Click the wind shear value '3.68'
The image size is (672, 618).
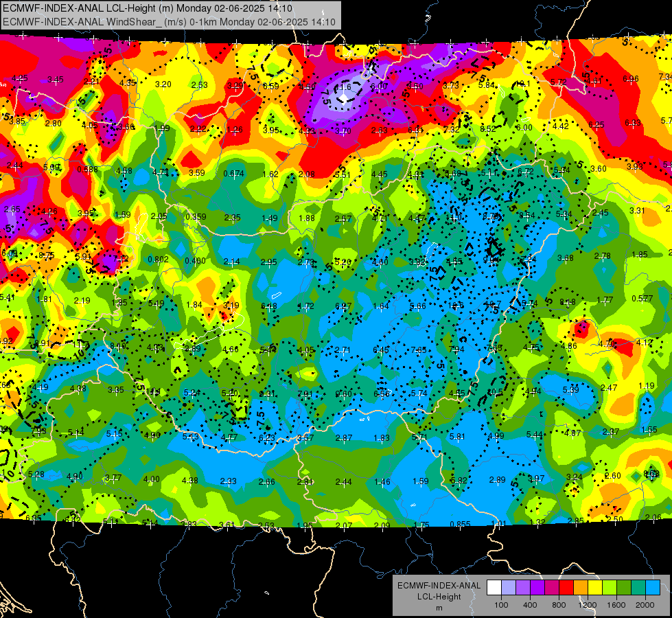click(x=566, y=258)
